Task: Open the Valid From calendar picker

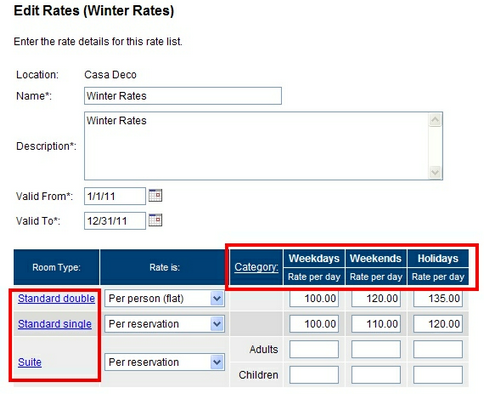Action: pos(155,196)
